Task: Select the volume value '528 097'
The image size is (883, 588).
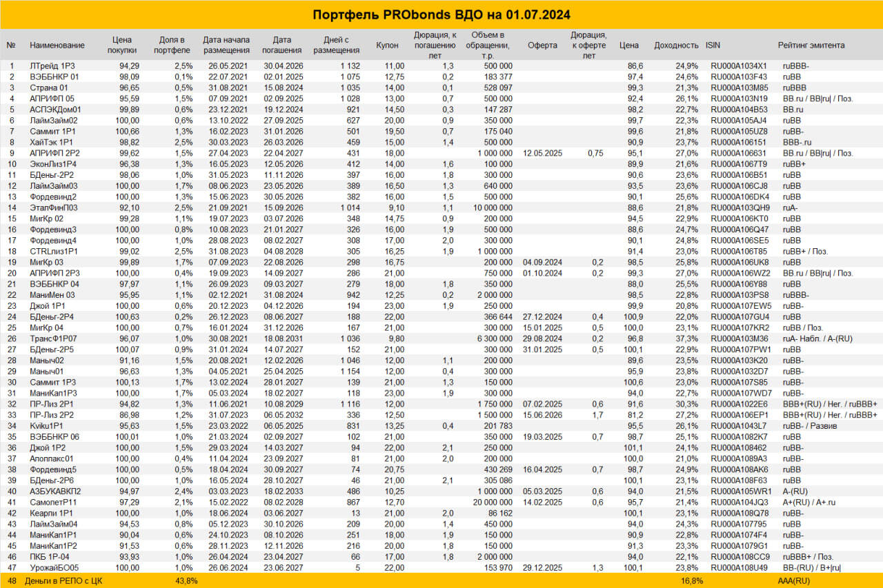Action: [497, 88]
